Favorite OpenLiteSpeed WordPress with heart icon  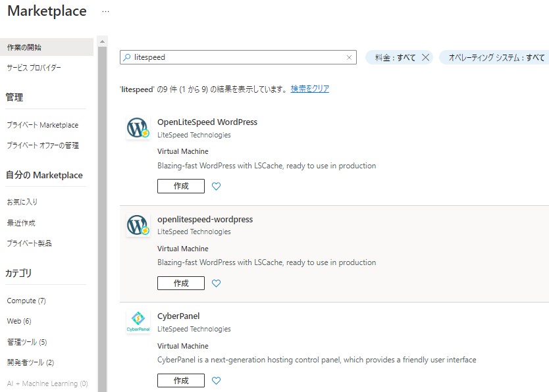[217, 186]
